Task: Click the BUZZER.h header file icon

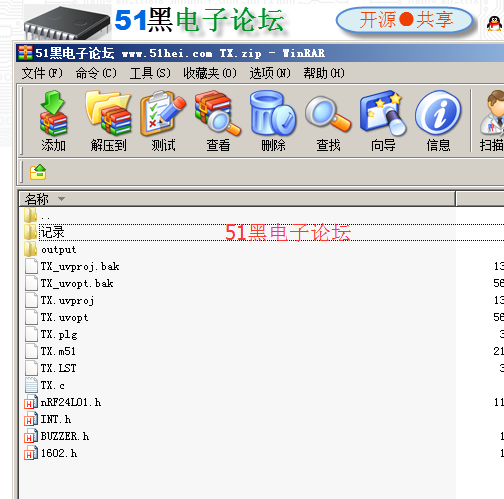Action: [31, 436]
